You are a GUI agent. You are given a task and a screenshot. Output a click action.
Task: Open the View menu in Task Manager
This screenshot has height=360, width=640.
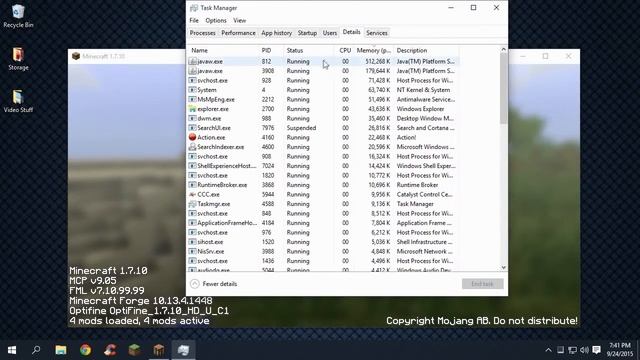(x=240, y=20)
